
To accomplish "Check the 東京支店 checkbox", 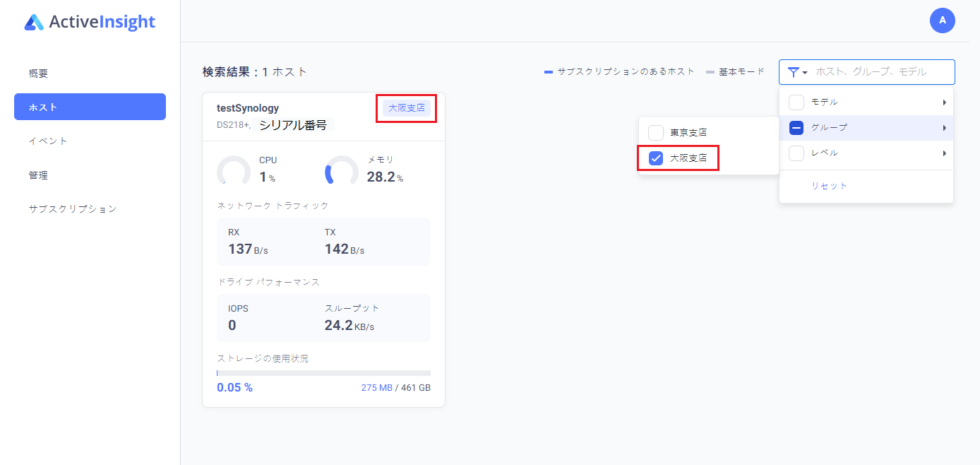I will (656, 132).
